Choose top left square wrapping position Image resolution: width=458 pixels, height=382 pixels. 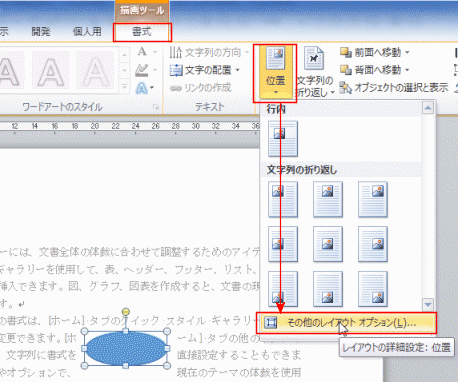point(283,199)
